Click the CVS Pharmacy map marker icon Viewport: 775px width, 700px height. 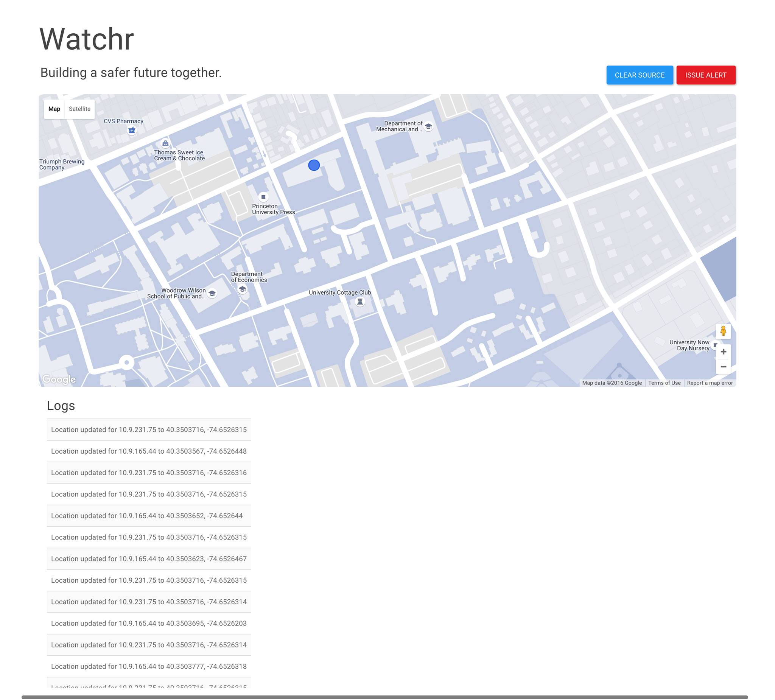tap(132, 130)
